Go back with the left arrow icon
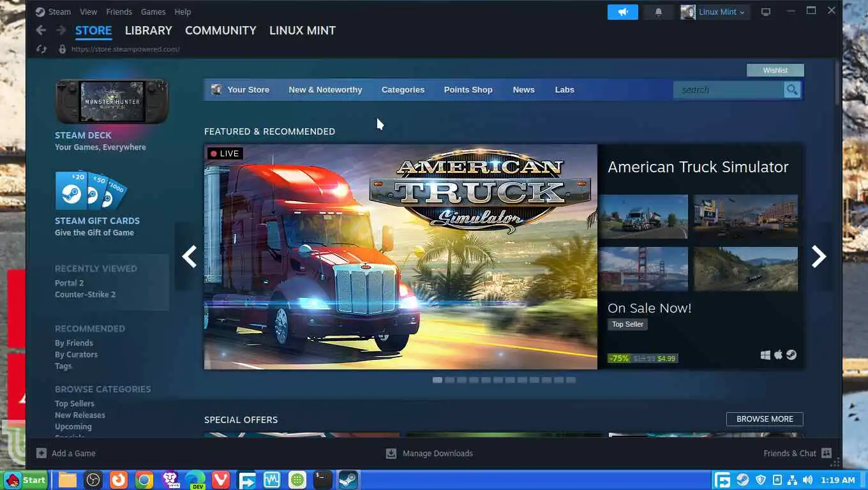The image size is (868, 490). click(41, 30)
